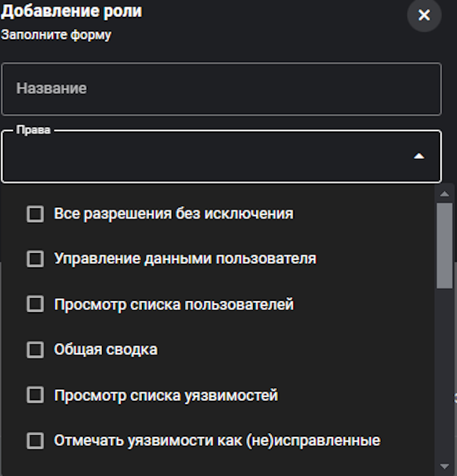Viewport: 457px width, 476px height.
Task: Click the empty scrollbar track below the thumb
Action: click(x=444, y=373)
